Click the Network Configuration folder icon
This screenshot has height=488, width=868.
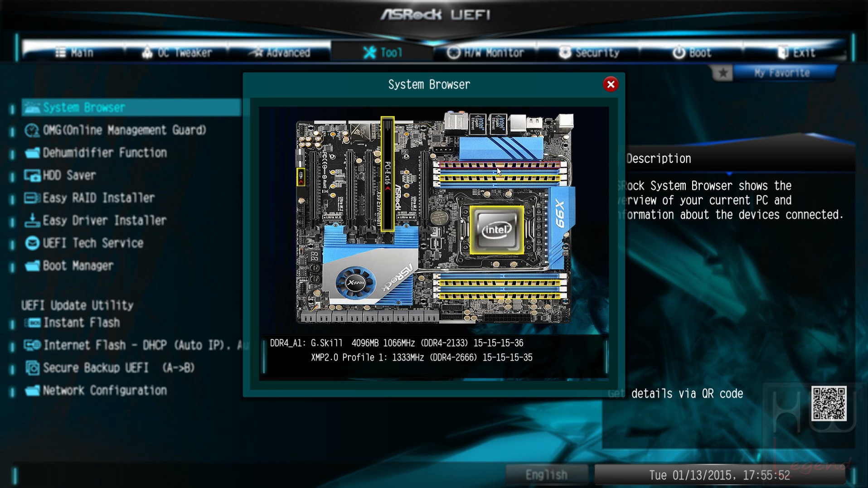click(x=32, y=390)
